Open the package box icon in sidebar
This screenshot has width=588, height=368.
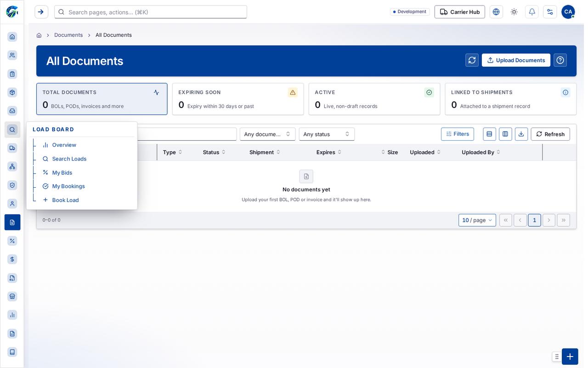tap(12, 92)
